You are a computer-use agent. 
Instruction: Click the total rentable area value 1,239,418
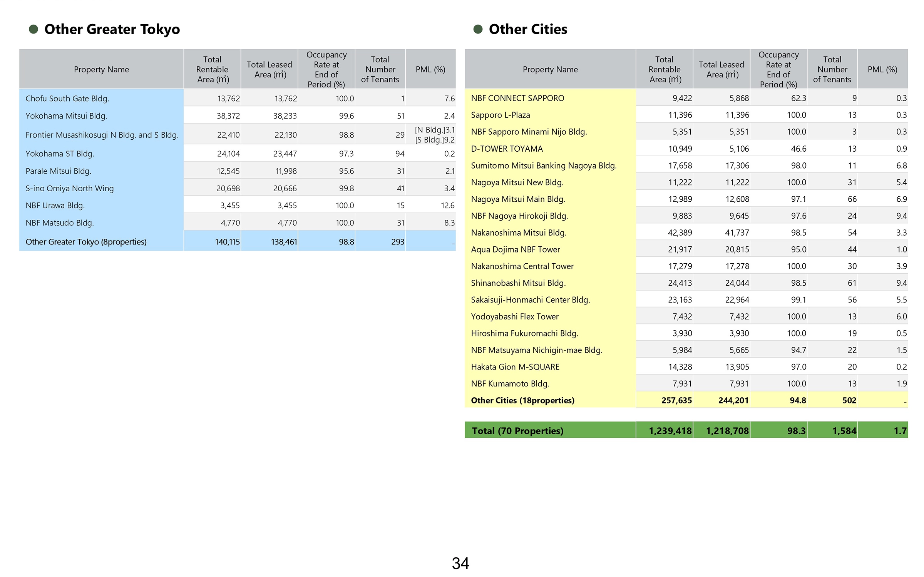point(670,431)
